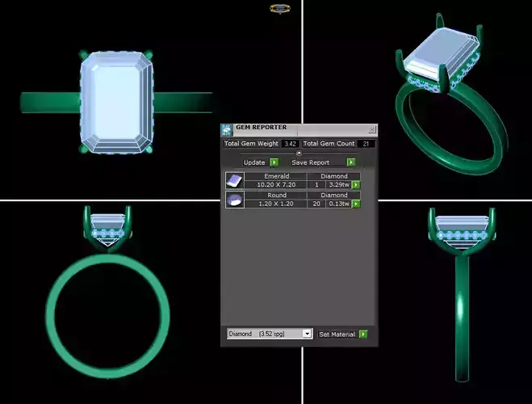Click the green Save Report arrow button

click(351, 162)
